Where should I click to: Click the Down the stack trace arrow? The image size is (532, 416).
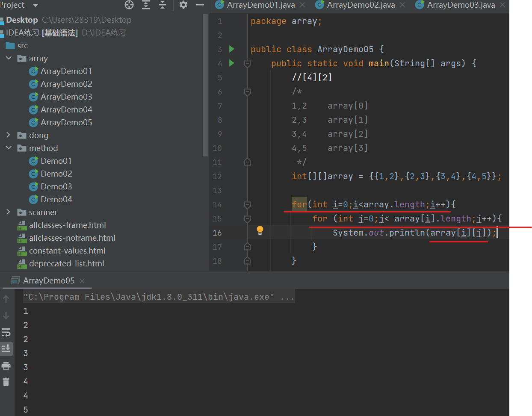(6, 316)
